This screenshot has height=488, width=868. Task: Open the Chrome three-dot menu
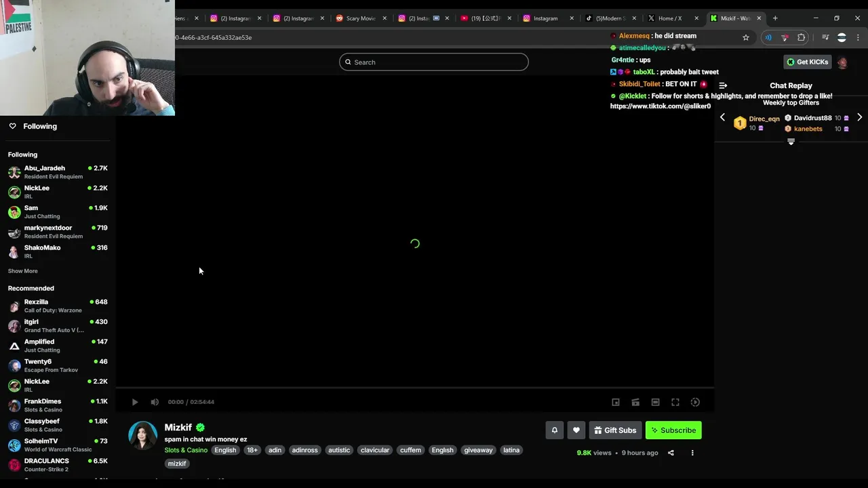click(x=859, y=37)
